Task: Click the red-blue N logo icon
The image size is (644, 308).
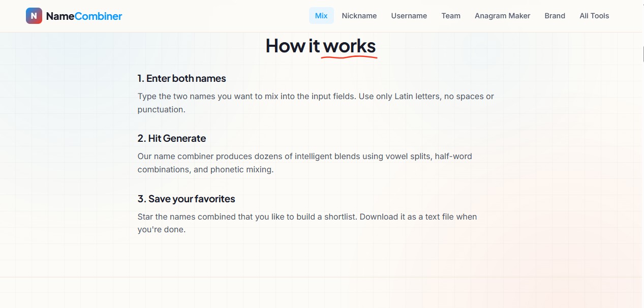Action: point(34,16)
